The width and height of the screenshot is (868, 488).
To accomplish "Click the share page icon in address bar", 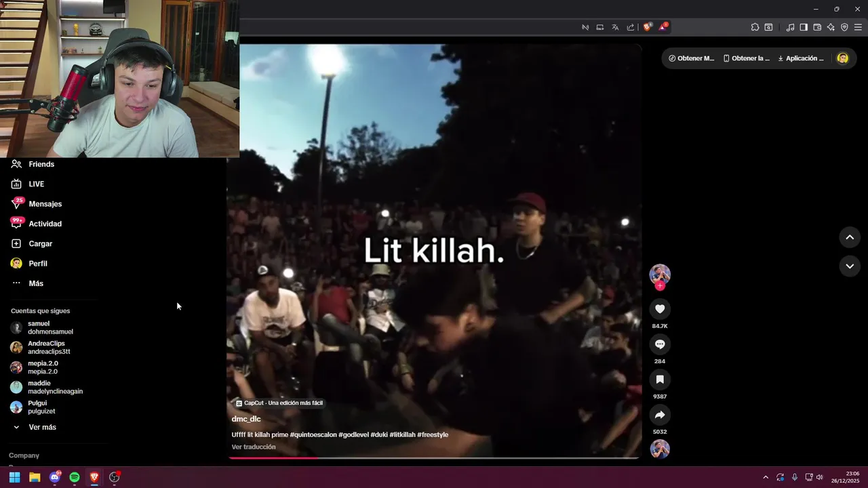I will point(631,27).
